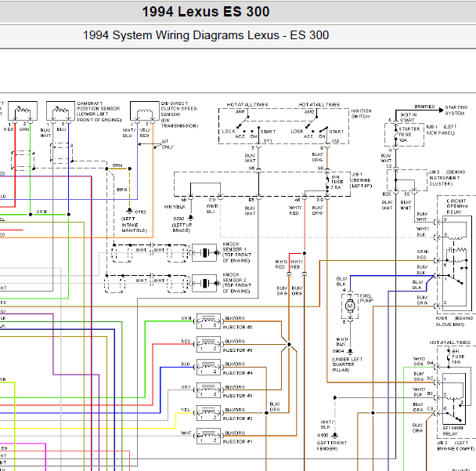
Task: Click the arrow pointing to Starting System
Action: (441, 110)
